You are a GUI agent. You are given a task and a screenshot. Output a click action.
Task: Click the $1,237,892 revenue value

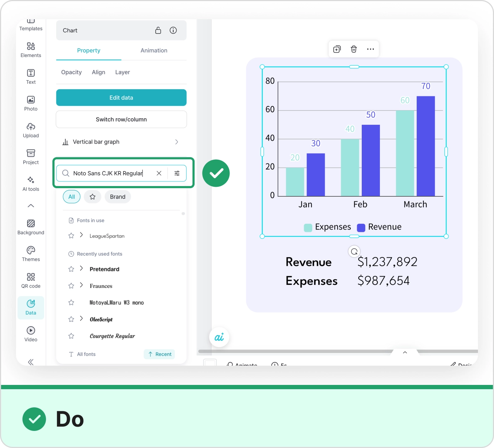click(387, 262)
